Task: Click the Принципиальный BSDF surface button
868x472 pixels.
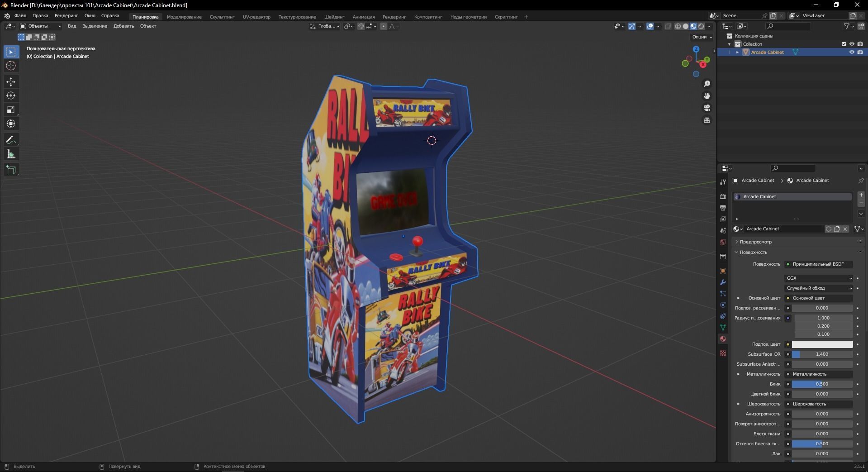Action: (x=819, y=264)
